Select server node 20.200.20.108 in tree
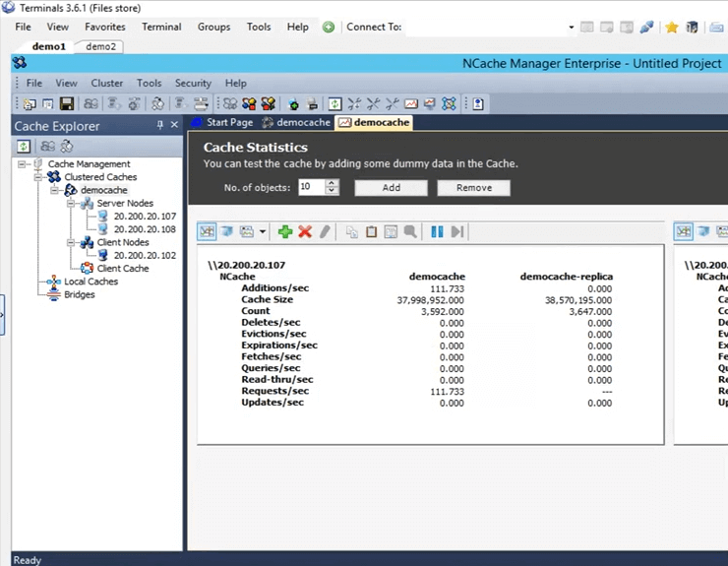The image size is (728, 566). click(x=145, y=229)
